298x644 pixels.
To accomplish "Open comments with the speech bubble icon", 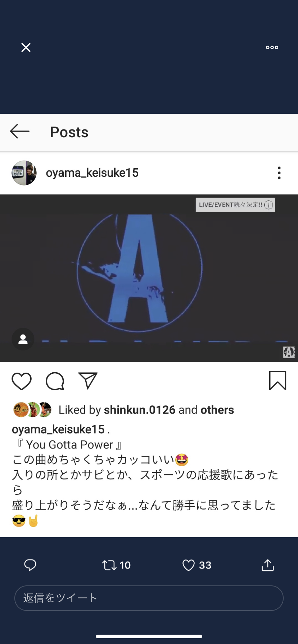I will pos(55,381).
